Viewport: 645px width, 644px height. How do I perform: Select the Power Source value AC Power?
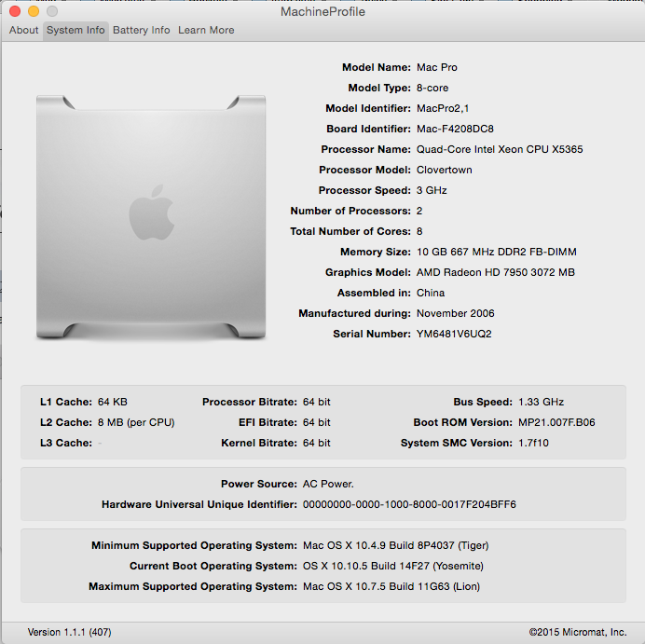328,484
